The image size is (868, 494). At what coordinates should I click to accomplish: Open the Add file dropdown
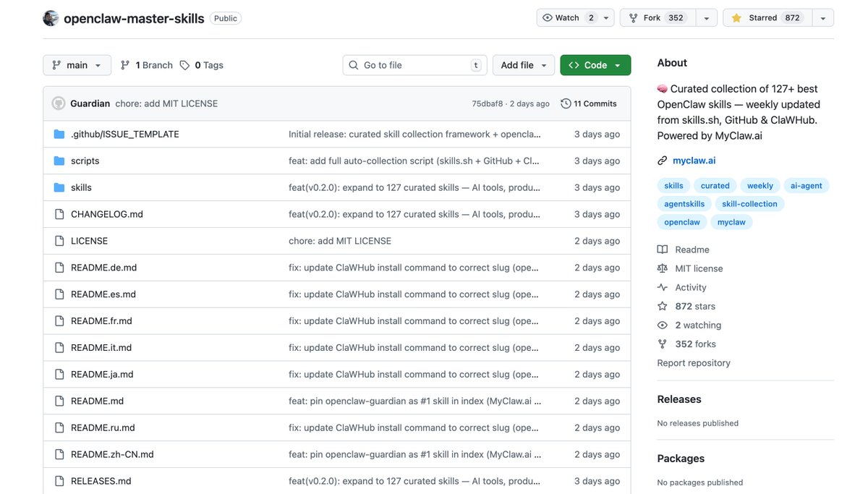(524, 65)
